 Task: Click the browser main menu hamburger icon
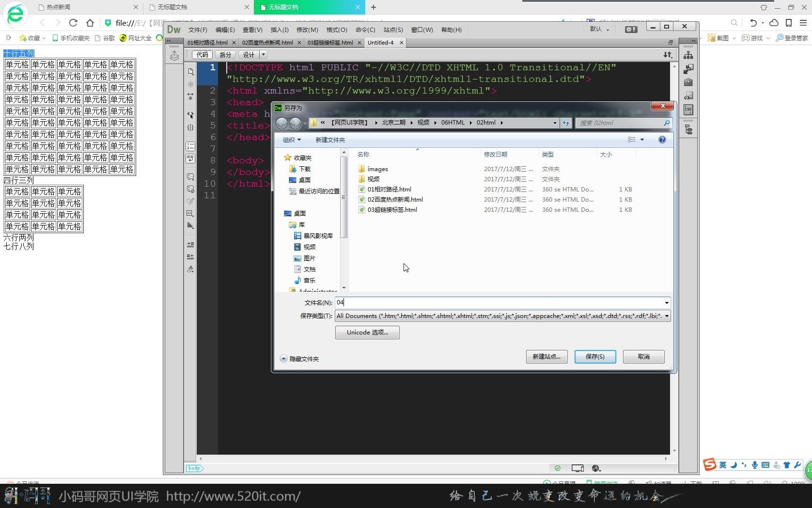click(803, 23)
